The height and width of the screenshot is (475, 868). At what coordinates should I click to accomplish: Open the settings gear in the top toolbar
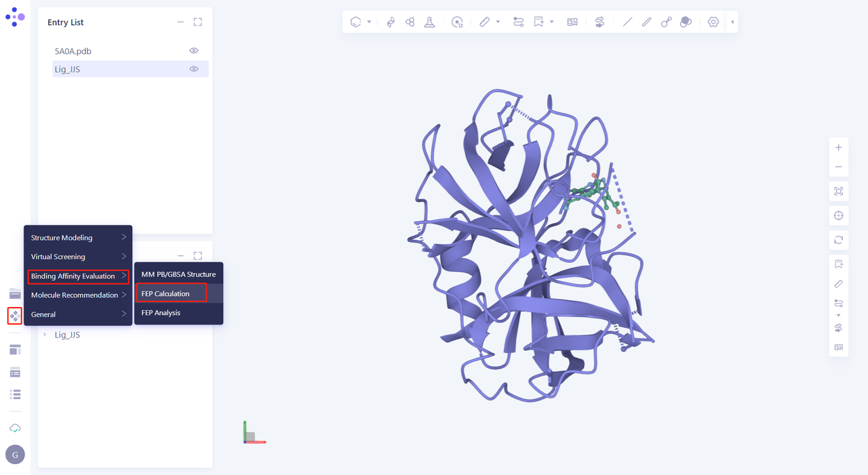click(713, 22)
